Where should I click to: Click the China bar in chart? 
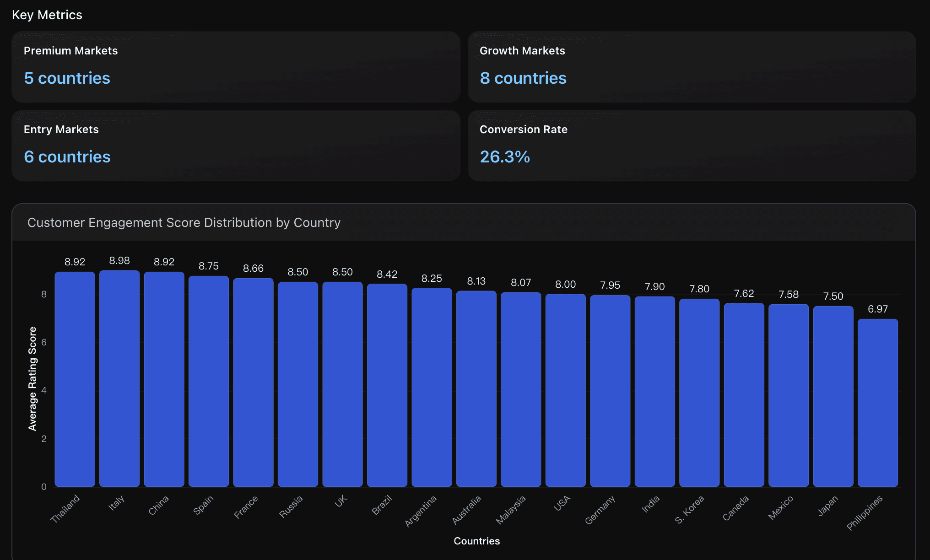[x=164, y=379]
